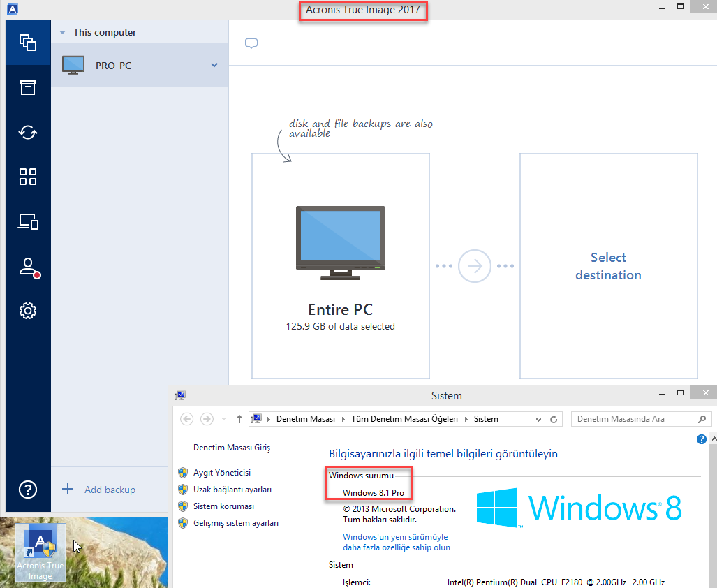
Task: Click the Windows 8.1 Pro edition text
Action: (x=373, y=493)
